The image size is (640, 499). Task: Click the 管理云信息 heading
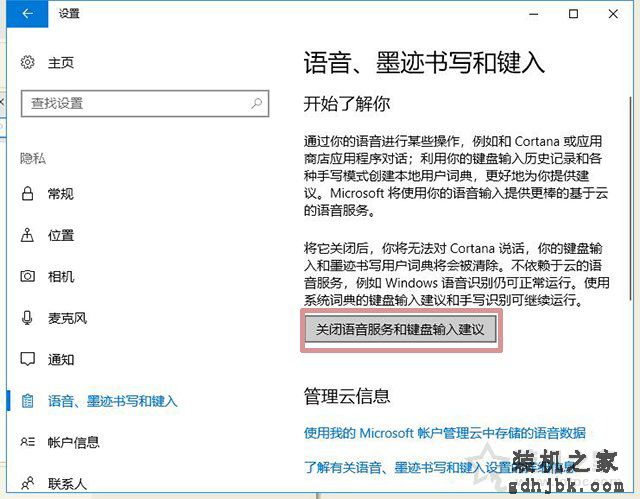point(347,396)
